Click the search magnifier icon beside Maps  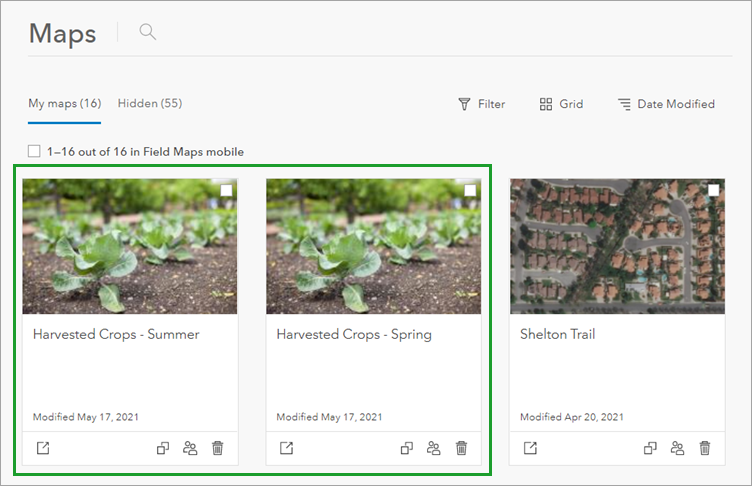pos(148,32)
